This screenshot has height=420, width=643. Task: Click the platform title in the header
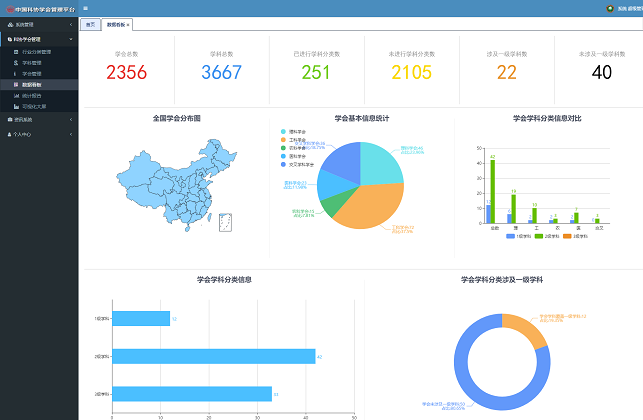(x=46, y=9)
